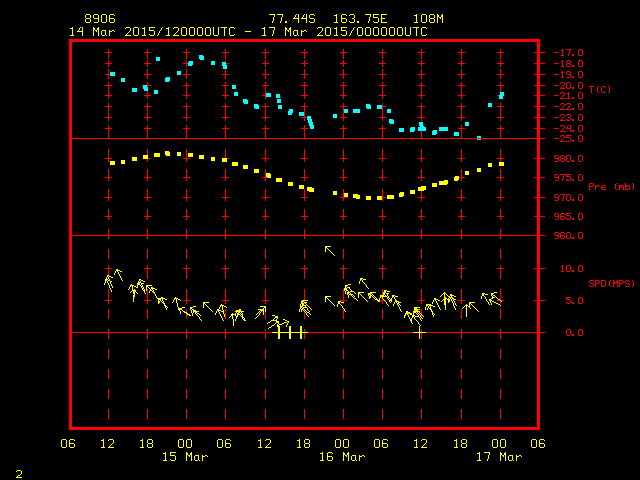640x480 pixels.
Task: Click the 960.0 pressure tick label
Action: tap(554, 236)
